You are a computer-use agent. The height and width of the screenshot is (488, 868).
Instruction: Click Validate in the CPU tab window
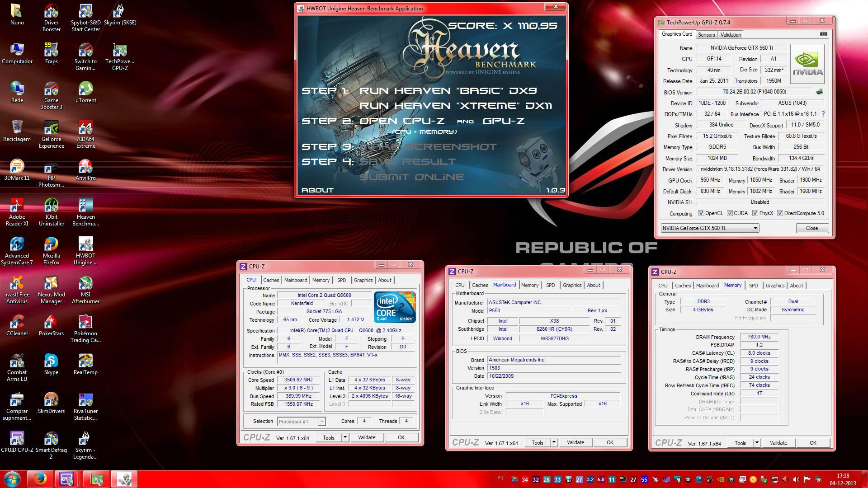[367, 437]
